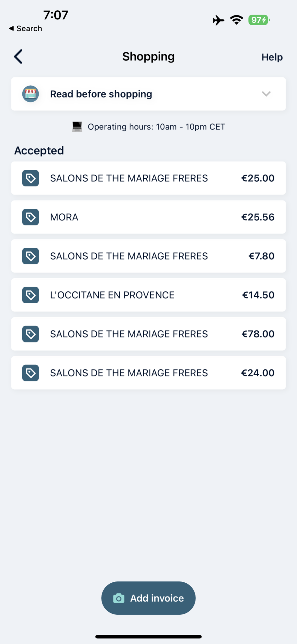297x644 pixels.
Task: Tap the tag icon on the €78.00 invoice
Action: (x=30, y=334)
